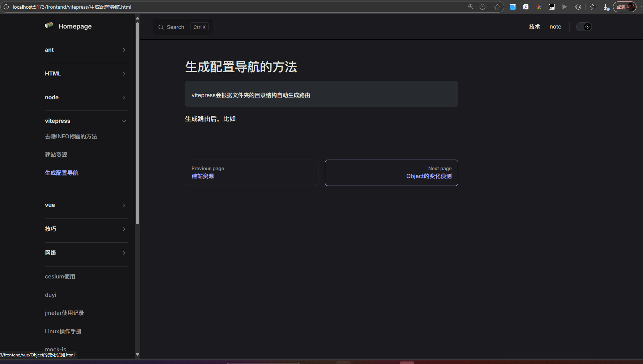Click the Homepage logo icon
643x364 pixels.
pyautogui.click(x=49, y=26)
